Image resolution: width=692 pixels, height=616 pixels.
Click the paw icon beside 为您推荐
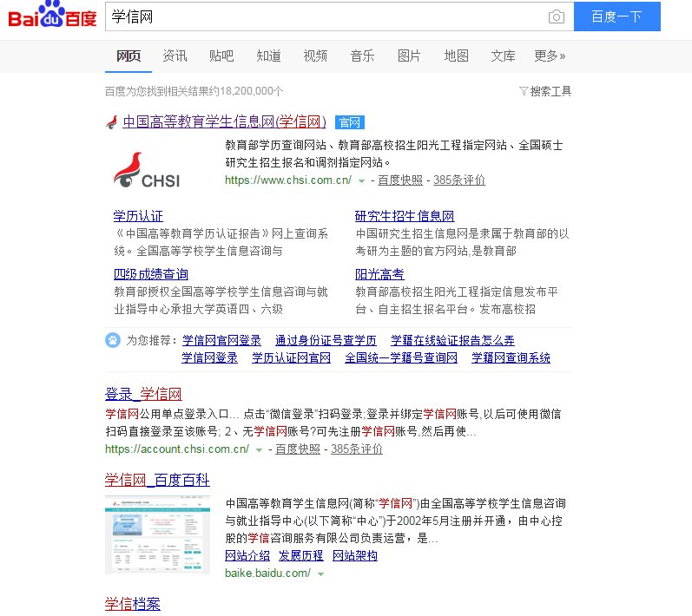click(113, 340)
